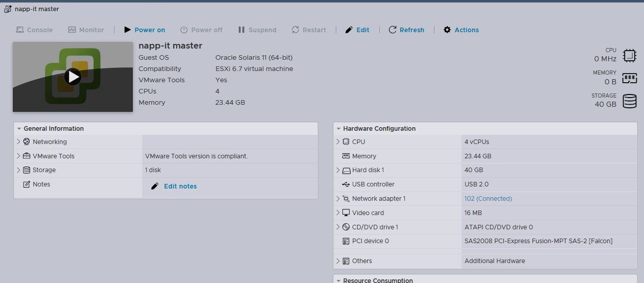
Task: Click the VM icon beside napp-it master title
Action: pos(8,9)
